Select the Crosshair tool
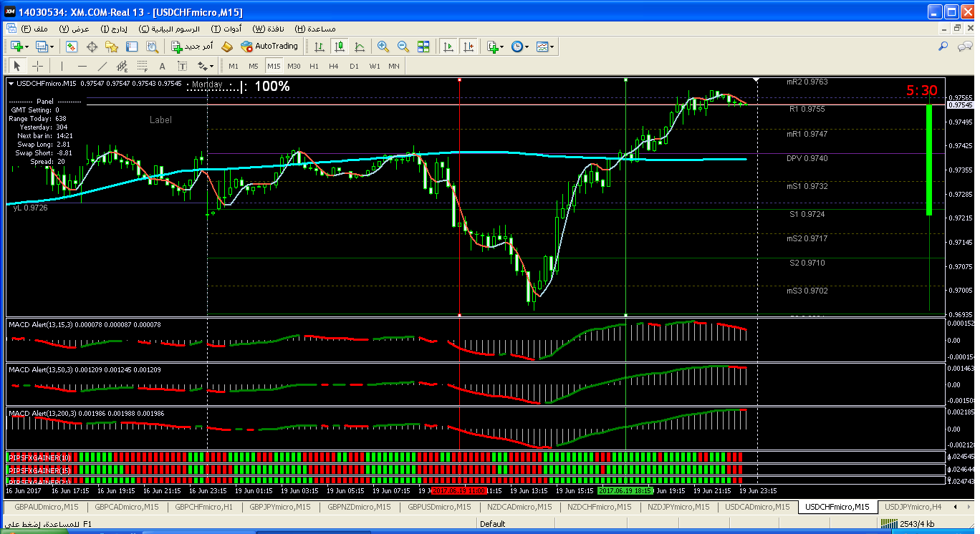The width and height of the screenshot is (980, 534). (x=38, y=66)
